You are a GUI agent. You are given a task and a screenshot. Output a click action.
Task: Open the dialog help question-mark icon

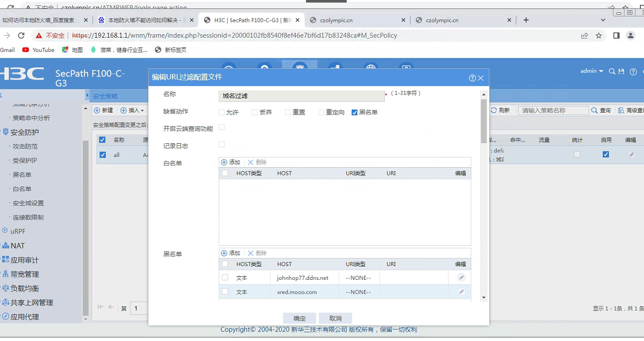click(x=472, y=78)
